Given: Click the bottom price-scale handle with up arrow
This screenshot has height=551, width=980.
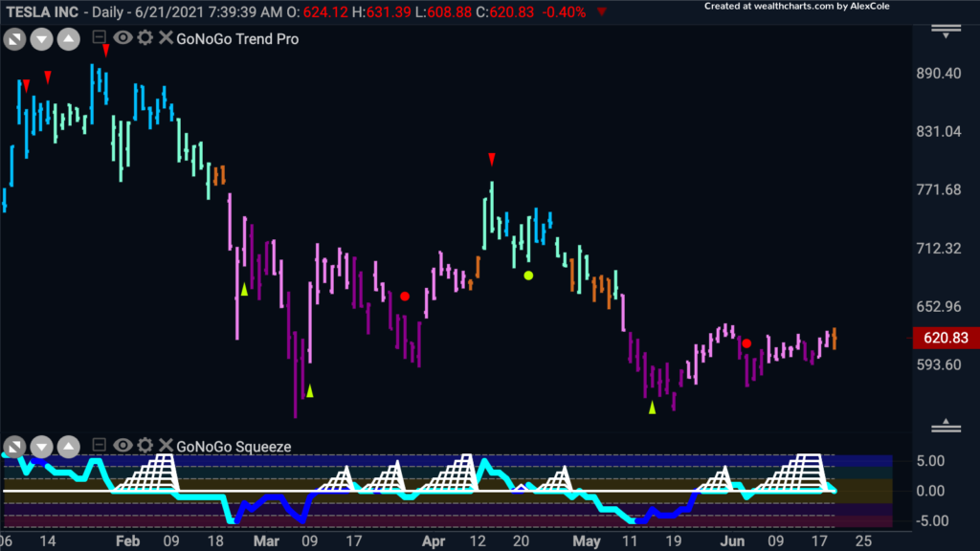Looking at the screenshot, I should tap(947, 426).
